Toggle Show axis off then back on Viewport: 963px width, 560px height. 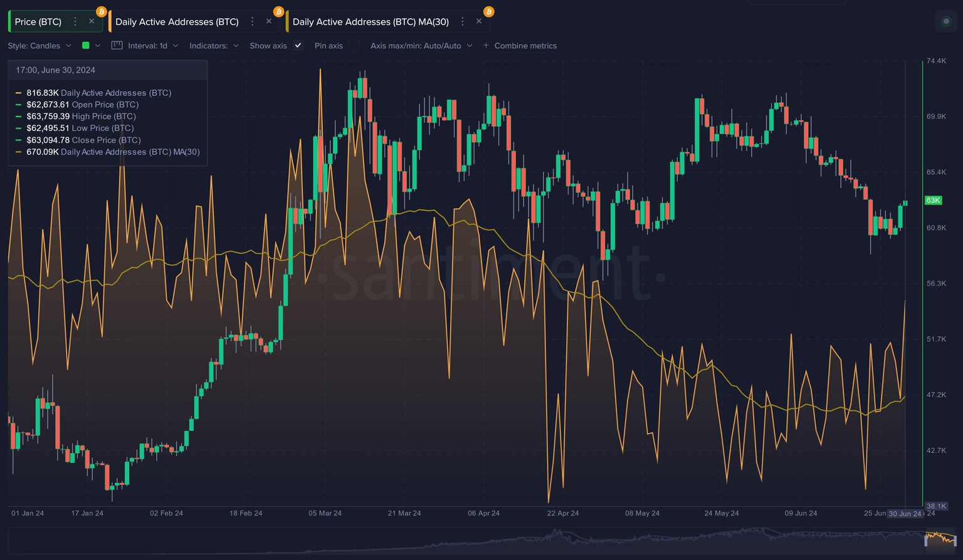pyautogui.click(x=298, y=45)
